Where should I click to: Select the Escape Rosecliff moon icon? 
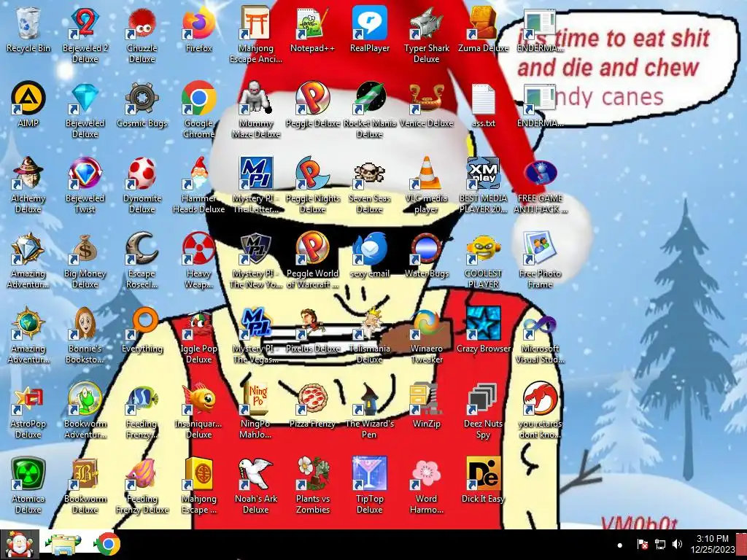click(x=142, y=248)
